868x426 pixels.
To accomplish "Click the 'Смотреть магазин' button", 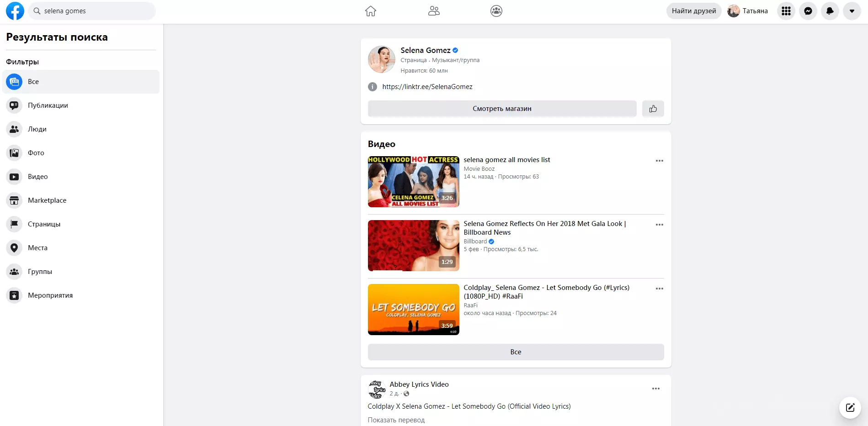I will [502, 109].
